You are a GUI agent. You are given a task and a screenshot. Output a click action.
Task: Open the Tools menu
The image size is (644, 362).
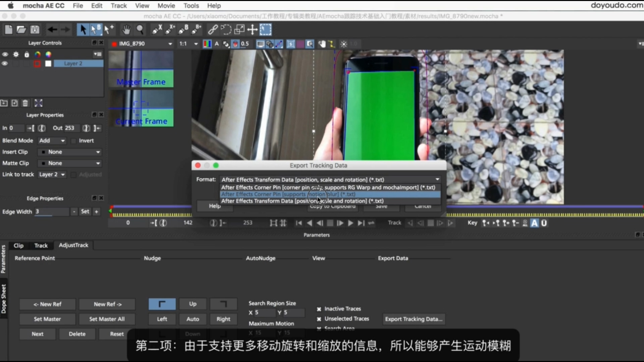click(x=191, y=6)
